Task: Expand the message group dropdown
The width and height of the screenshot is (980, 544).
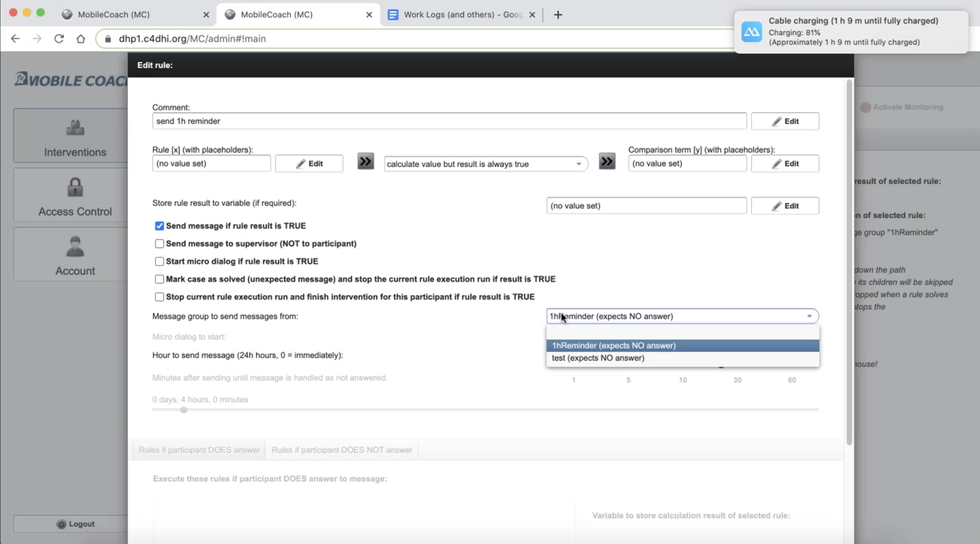Action: [809, 316]
